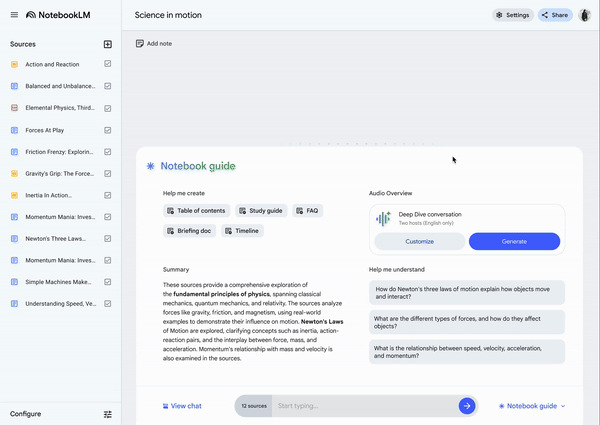Ask about different types of forces
Viewport: 600px width, 425px height.
tap(467, 322)
